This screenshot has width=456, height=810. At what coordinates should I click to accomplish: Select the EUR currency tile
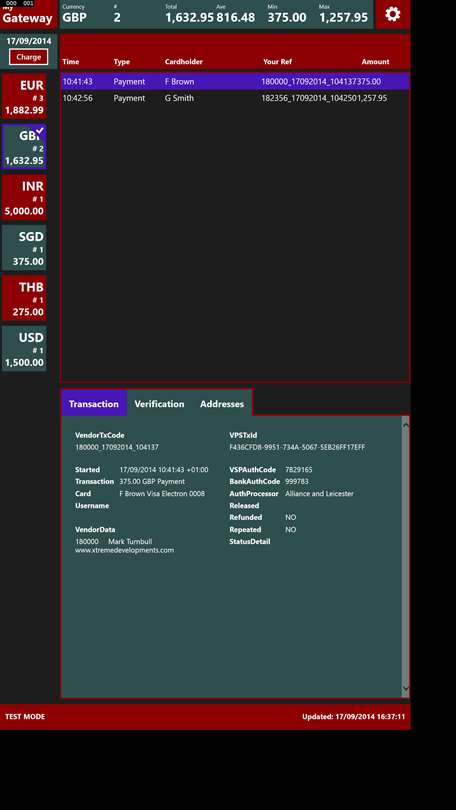[x=24, y=97]
